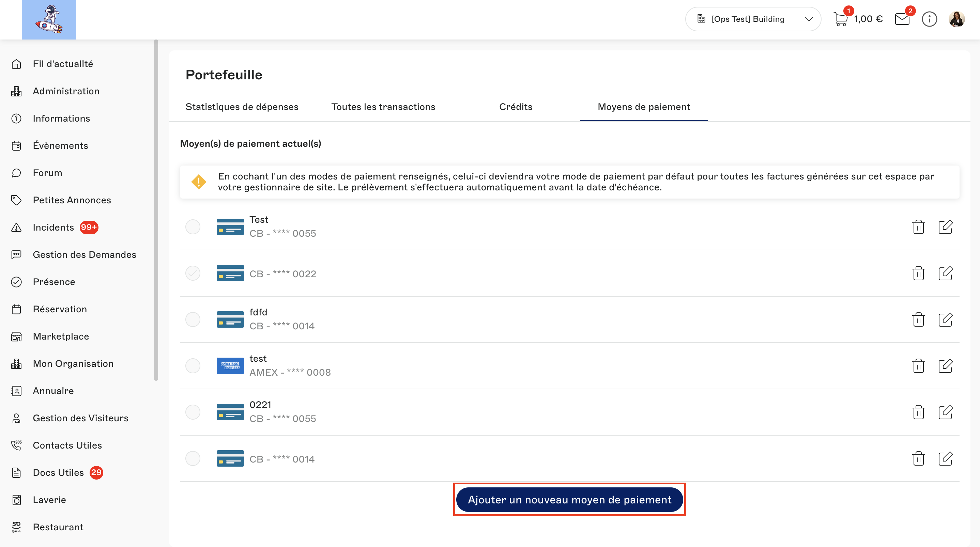Viewport: 980px width, 547px height.
Task: Click the astronaut rocket logo
Action: pyautogui.click(x=49, y=19)
